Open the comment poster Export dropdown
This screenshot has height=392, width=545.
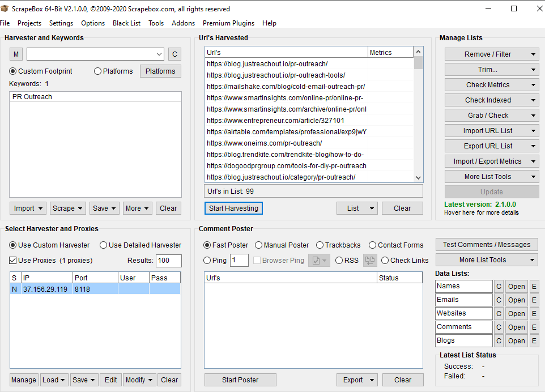(357, 380)
